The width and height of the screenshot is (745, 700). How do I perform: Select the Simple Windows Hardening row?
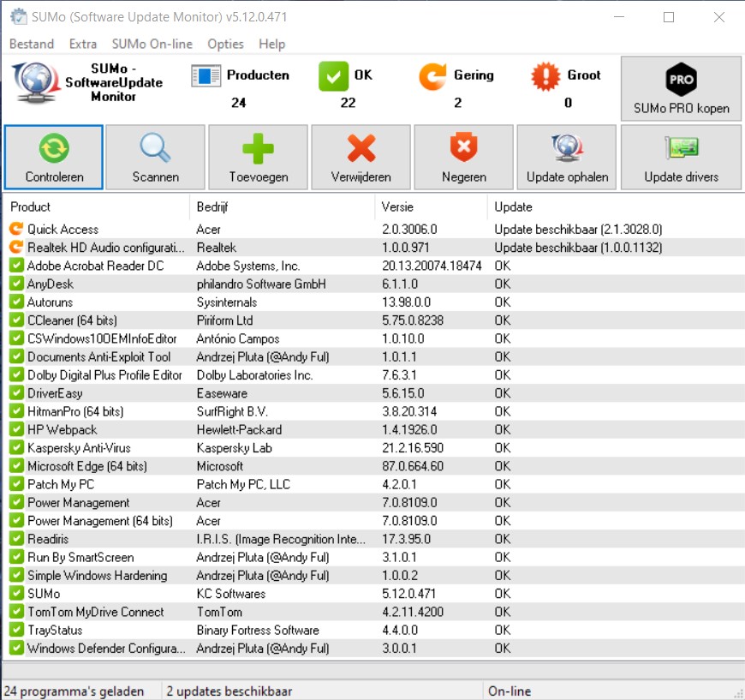point(373,576)
